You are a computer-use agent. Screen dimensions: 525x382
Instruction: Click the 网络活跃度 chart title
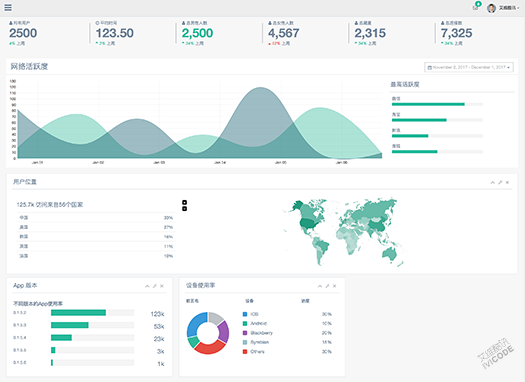(x=29, y=66)
